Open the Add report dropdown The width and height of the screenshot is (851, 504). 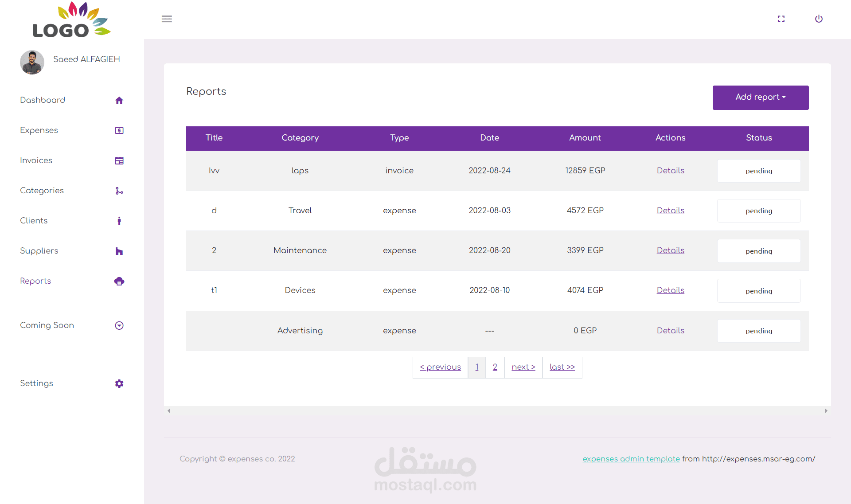(x=760, y=97)
